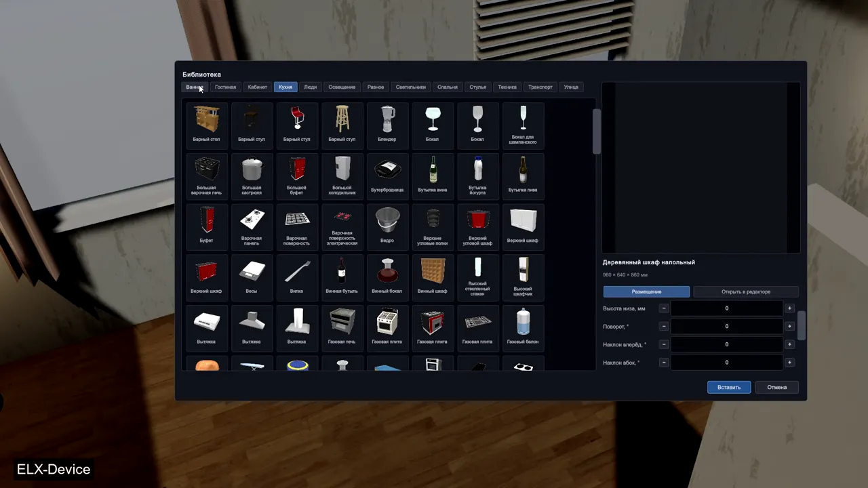Decrease Поворот angle with minus
868x488 pixels.
tap(664, 326)
